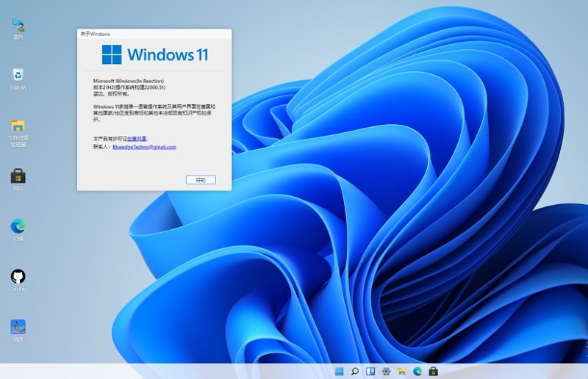Open the Recycle Bin desktop icon
The image size is (588, 379).
coord(18,79)
